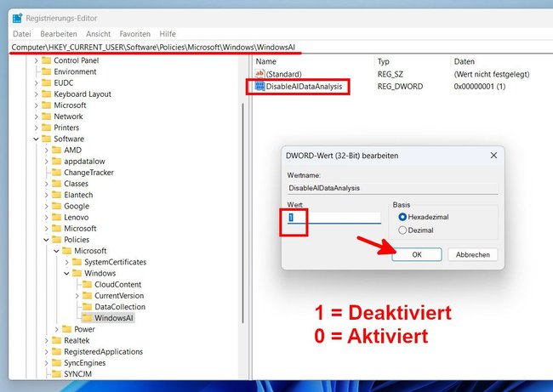Select the Microsoft key below Lenovo
Image resolution: width=553 pixels, height=392 pixels.
[x=80, y=229]
